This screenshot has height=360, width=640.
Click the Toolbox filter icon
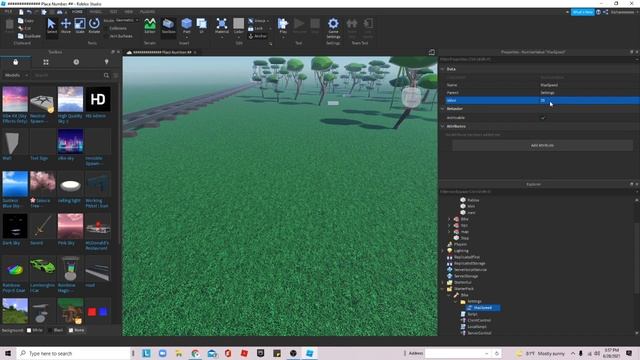(x=116, y=75)
